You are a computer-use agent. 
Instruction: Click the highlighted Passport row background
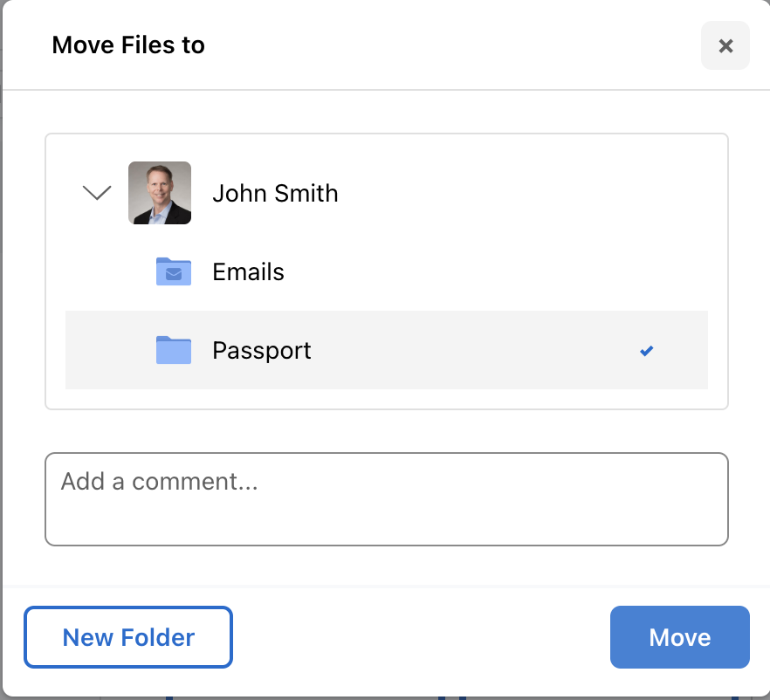pyautogui.click(x=471, y=350)
